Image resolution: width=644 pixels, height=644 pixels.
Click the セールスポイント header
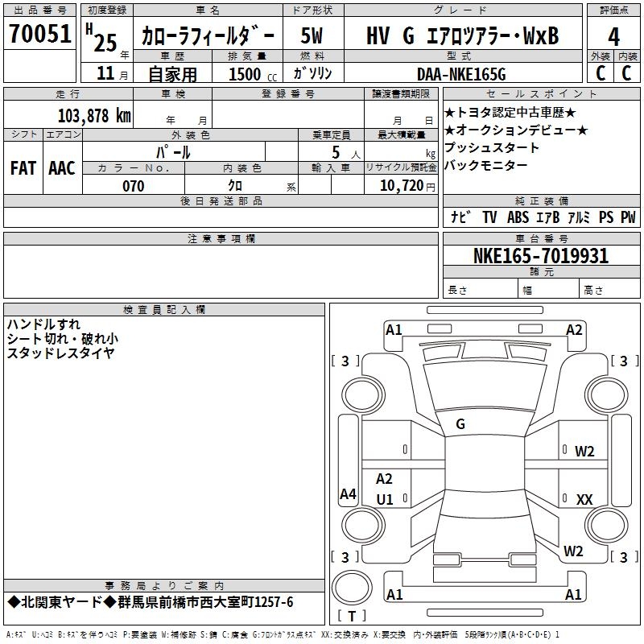[x=541, y=93]
